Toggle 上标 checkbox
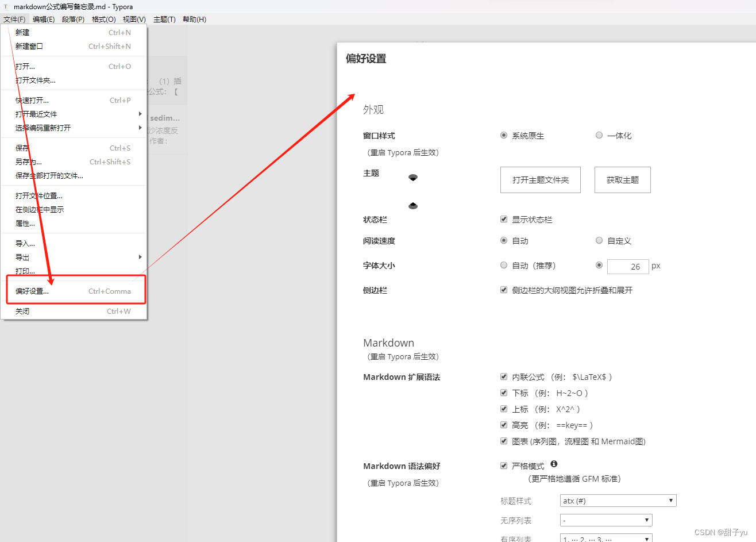The width and height of the screenshot is (756, 542). tap(504, 409)
